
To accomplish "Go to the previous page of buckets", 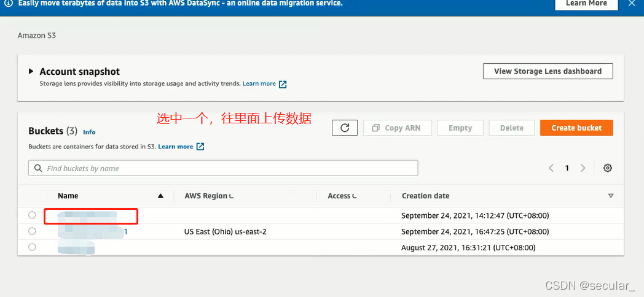I will coord(551,168).
